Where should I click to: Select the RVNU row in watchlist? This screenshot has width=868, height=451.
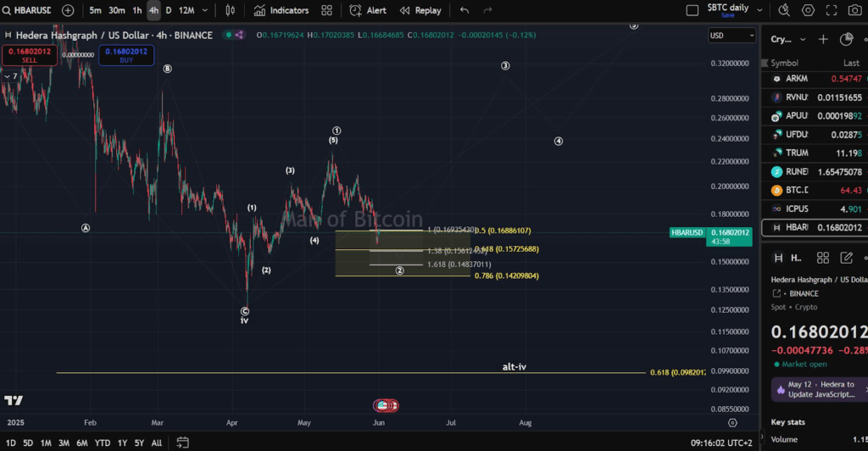(815, 97)
